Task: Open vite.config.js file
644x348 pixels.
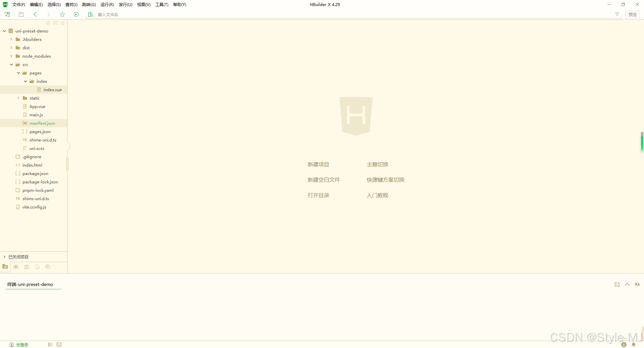Action: pos(34,207)
